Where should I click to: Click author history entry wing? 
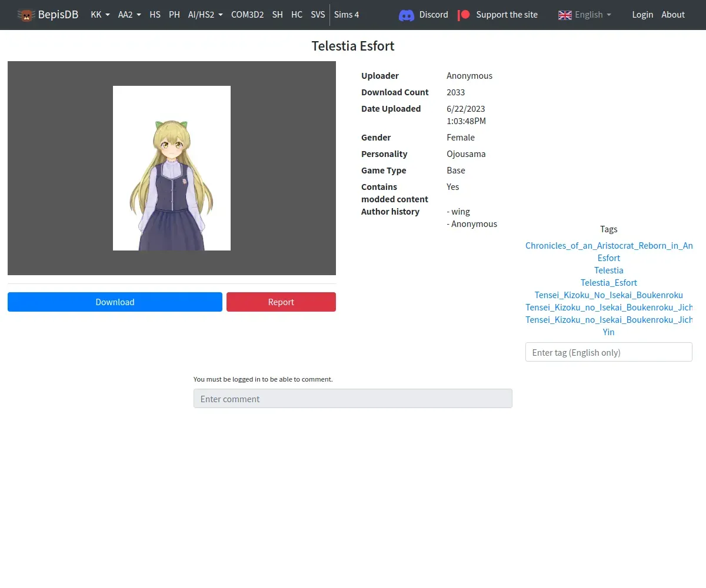click(x=458, y=211)
